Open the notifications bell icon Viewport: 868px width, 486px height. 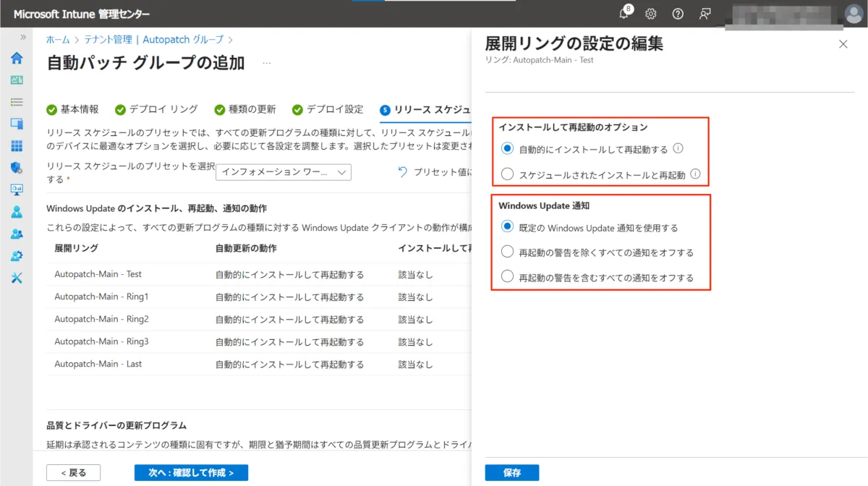(624, 14)
